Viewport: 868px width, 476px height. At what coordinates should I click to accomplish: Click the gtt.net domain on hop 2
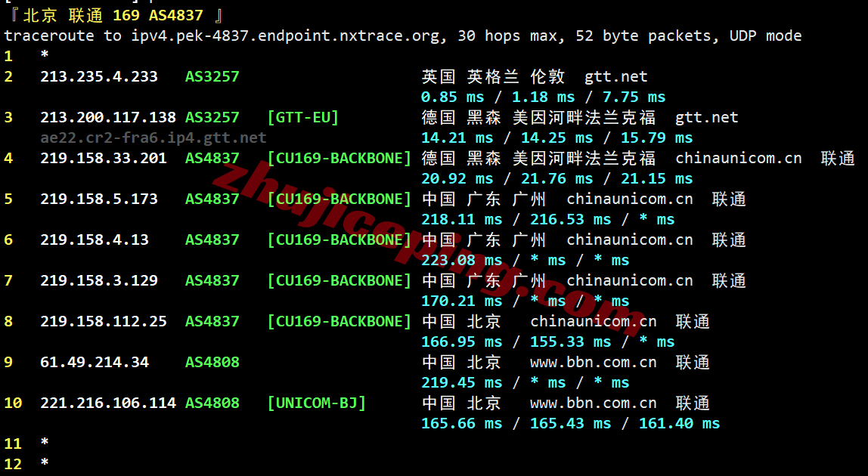click(x=615, y=76)
